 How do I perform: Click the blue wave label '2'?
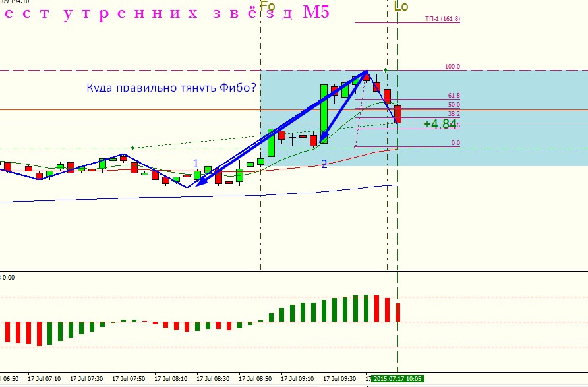[324, 164]
